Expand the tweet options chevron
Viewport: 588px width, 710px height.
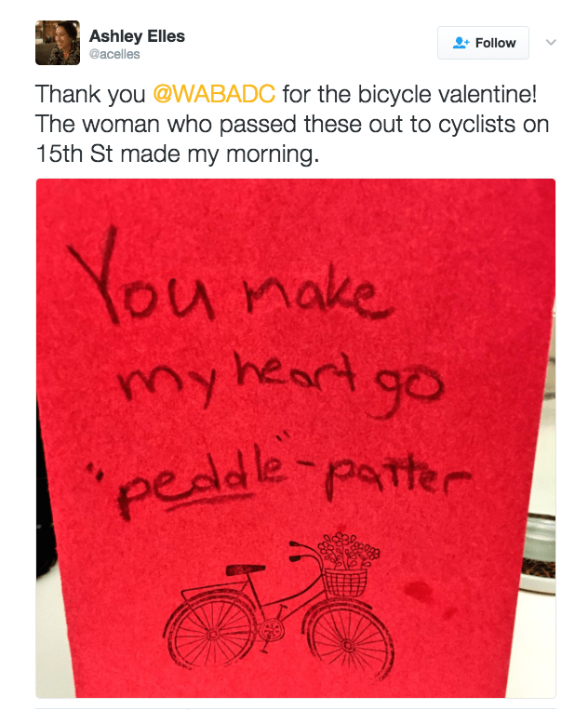tap(551, 43)
